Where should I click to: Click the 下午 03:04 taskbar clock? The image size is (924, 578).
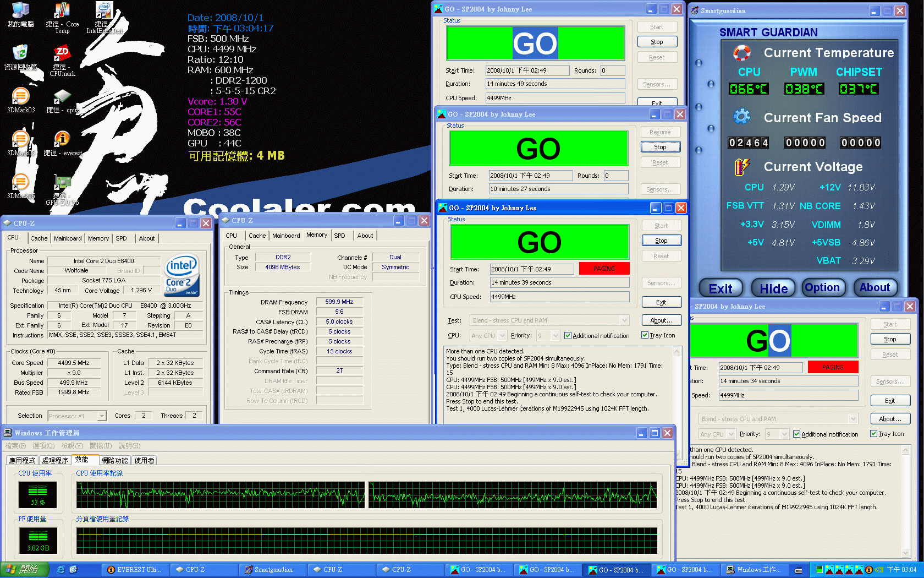[x=901, y=570]
